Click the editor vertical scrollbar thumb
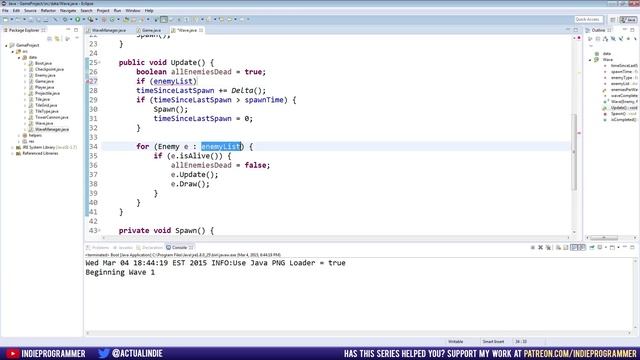640x360 pixels. [574, 152]
